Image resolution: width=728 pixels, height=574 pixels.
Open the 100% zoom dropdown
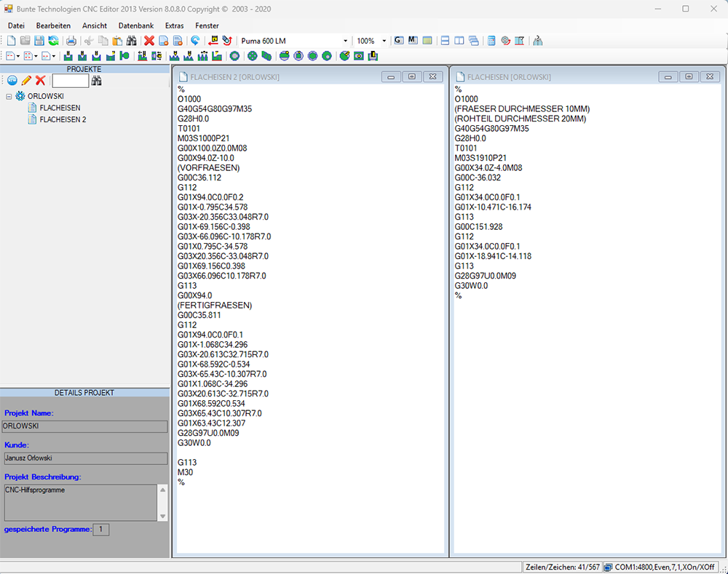384,41
